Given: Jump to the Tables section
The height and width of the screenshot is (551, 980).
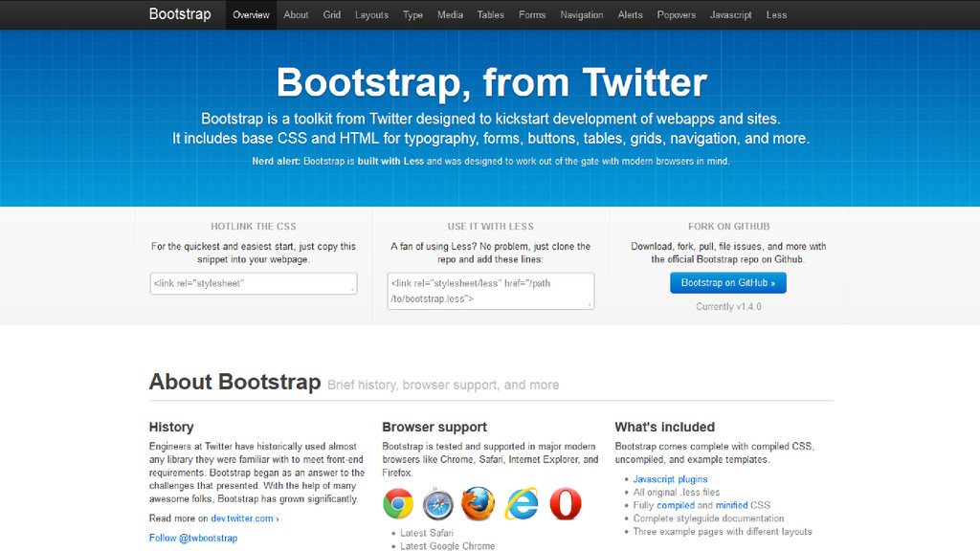Looking at the screenshot, I should pos(491,15).
